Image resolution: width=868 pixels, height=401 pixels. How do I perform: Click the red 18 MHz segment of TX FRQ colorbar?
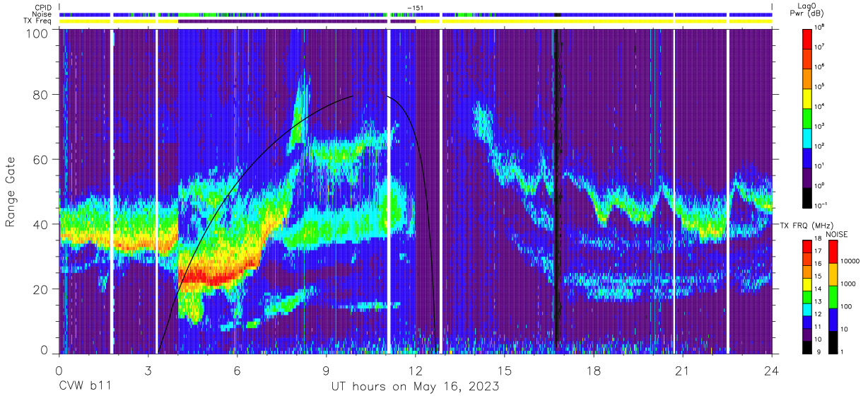[807, 246]
